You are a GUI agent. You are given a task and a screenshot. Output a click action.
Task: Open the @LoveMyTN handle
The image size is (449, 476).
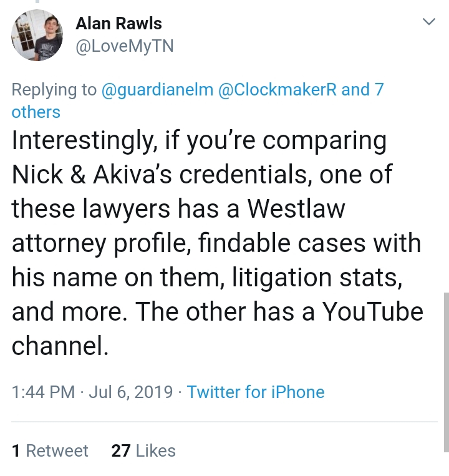coord(124,46)
